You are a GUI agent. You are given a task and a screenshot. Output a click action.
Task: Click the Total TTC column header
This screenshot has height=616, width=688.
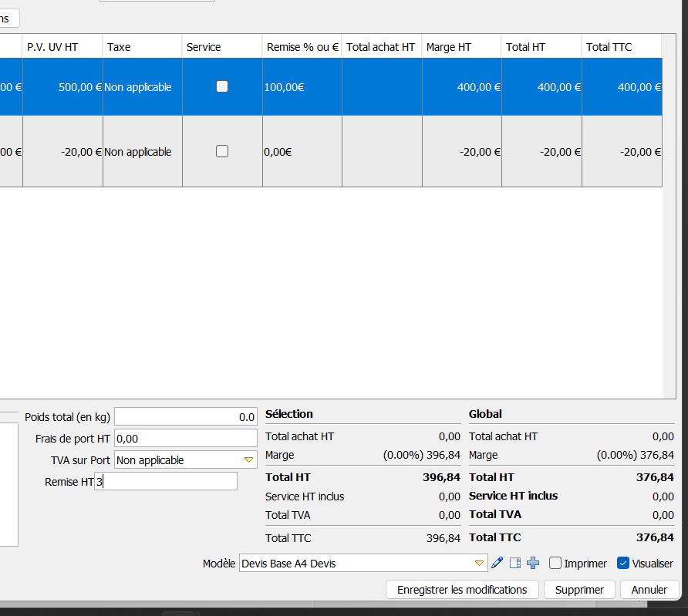[622, 46]
